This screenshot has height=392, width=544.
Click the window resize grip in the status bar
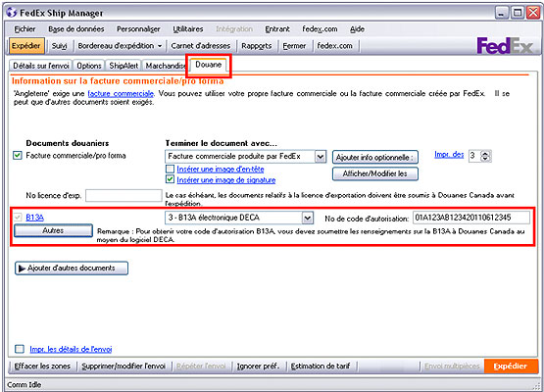538,385
